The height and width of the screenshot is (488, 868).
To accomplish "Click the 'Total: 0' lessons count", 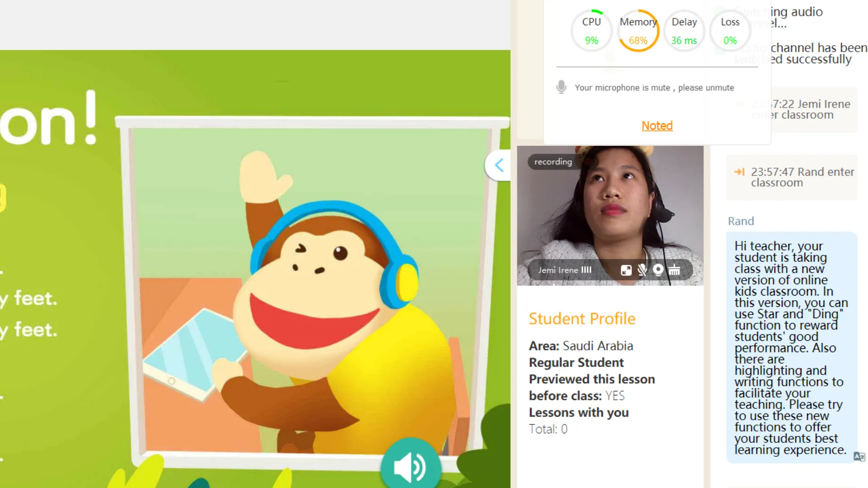I will tap(548, 429).
